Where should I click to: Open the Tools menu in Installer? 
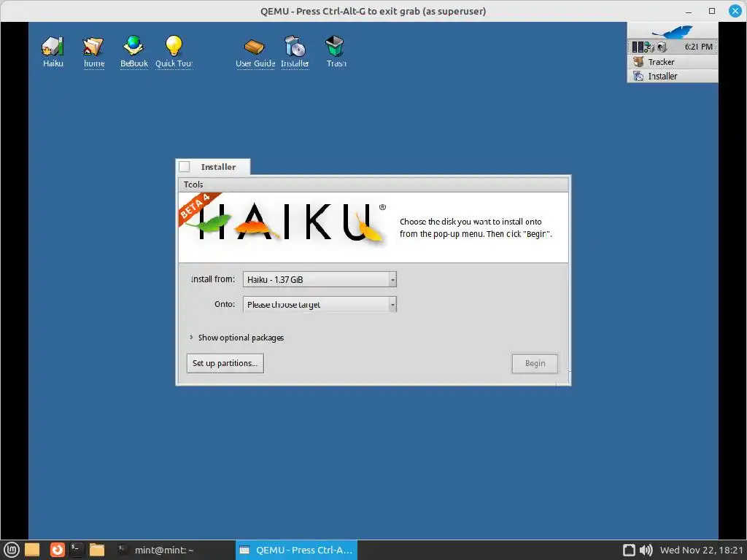point(193,184)
